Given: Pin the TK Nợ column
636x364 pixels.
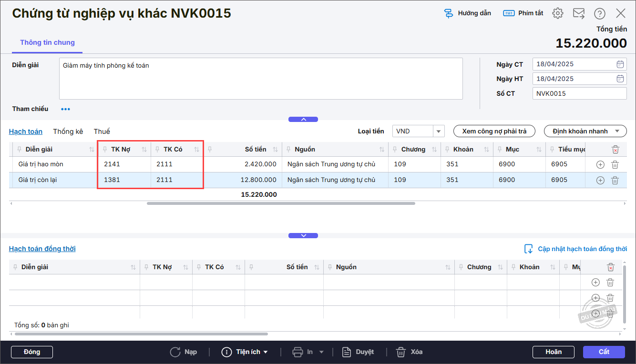Looking at the screenshot, I should point(105,150).
